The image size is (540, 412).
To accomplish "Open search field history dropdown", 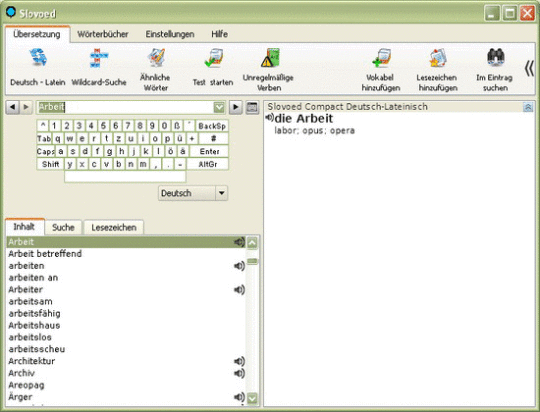I will 219,107.
